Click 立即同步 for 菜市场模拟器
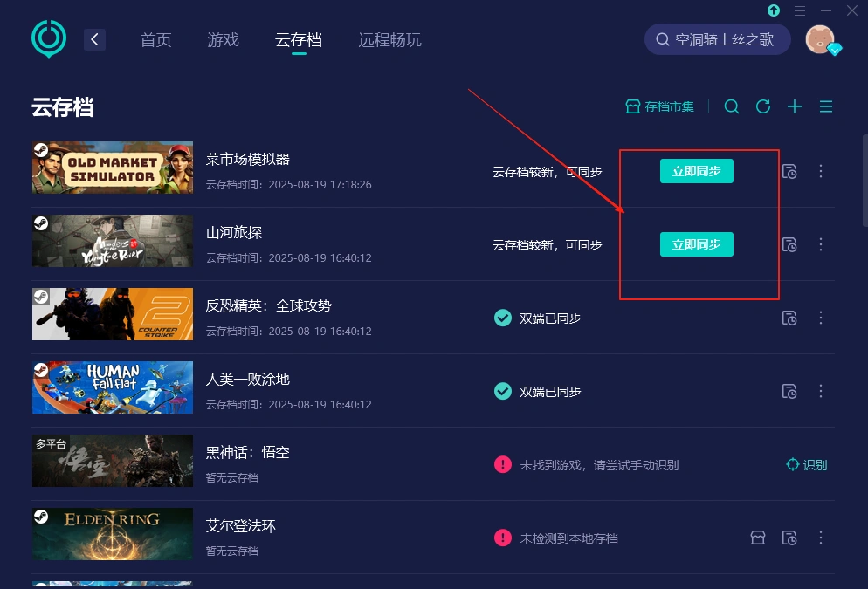Viewport: 868px width, 589px height. coord(696,171)
